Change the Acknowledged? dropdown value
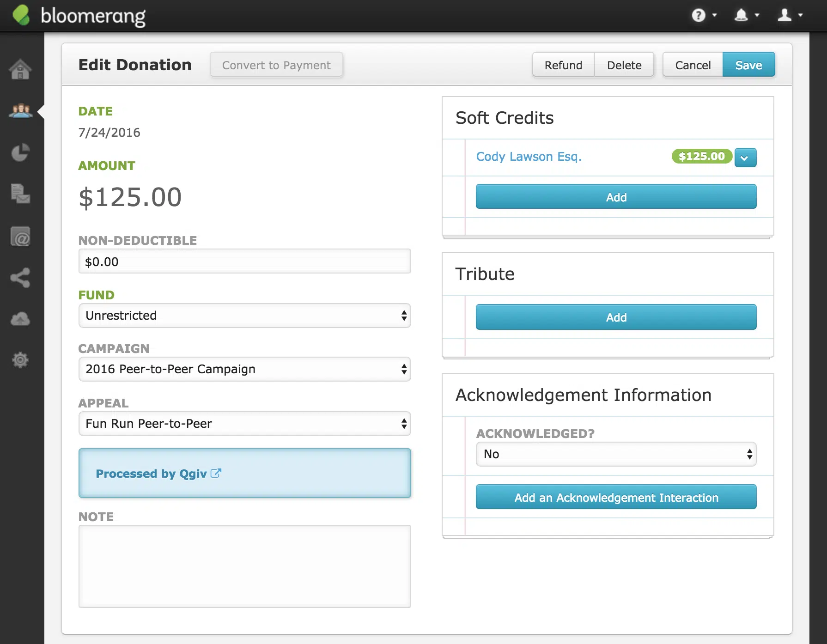 point(616,454)
